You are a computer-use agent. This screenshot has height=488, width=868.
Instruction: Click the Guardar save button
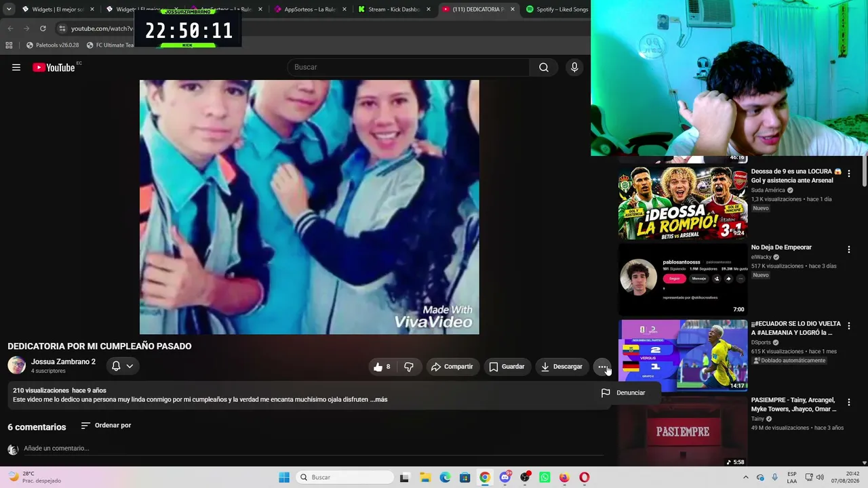(x=507, y=367)
